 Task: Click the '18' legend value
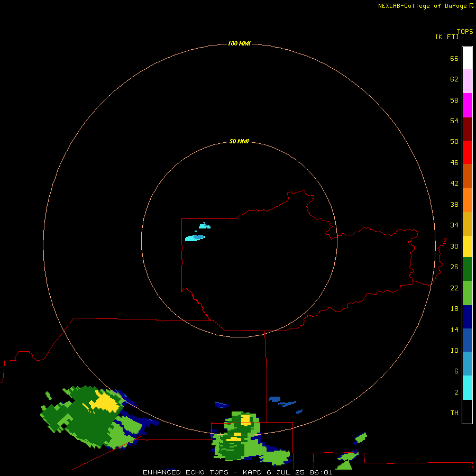[454, 309]
